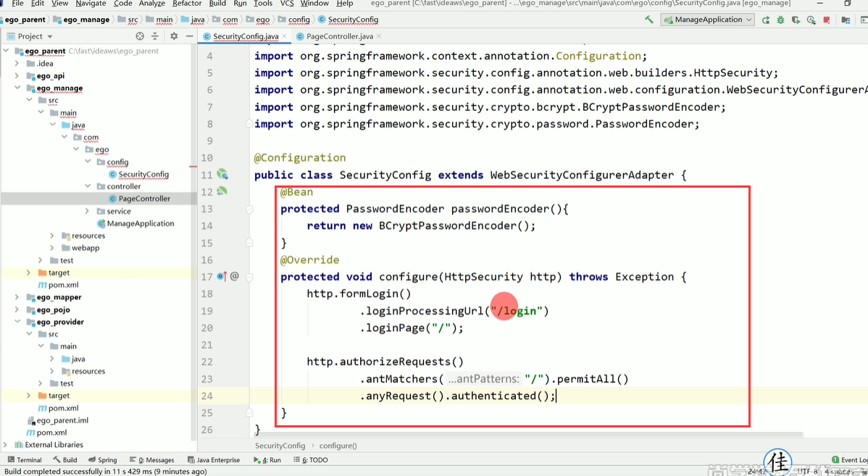This screenshot has height=476, width=868.
Task: Open the Messages tool window
Action: tap(151, 460)
